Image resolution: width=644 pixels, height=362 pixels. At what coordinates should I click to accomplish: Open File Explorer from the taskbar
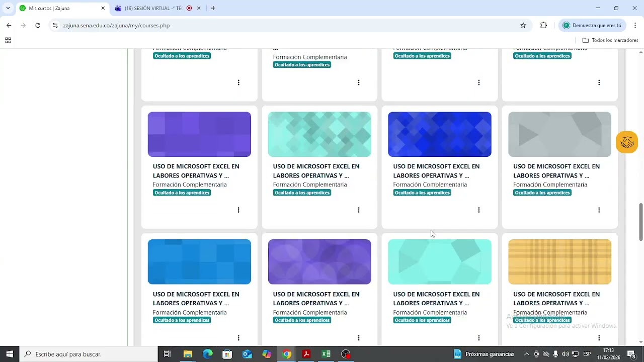click(x=188, y=354)
